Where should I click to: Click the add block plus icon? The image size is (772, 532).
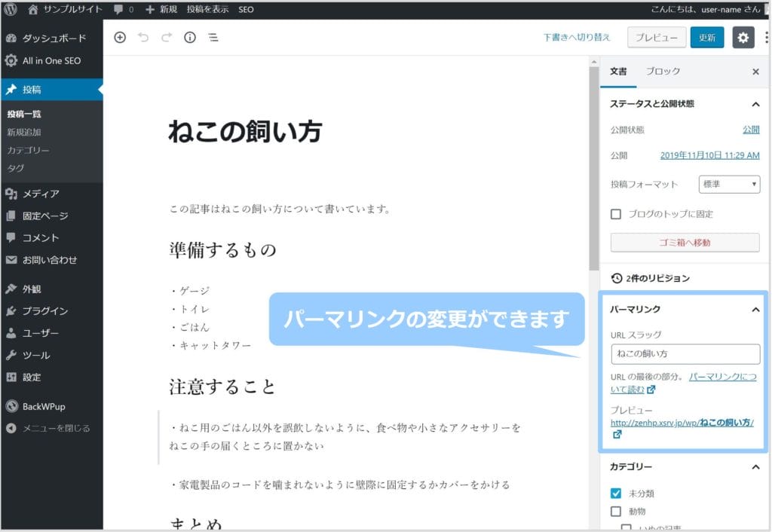(120, 38)
